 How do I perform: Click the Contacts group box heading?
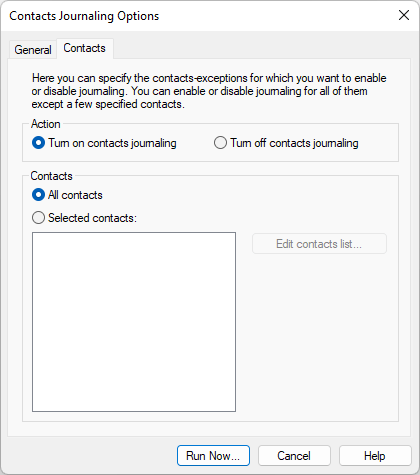coord(51,176)
